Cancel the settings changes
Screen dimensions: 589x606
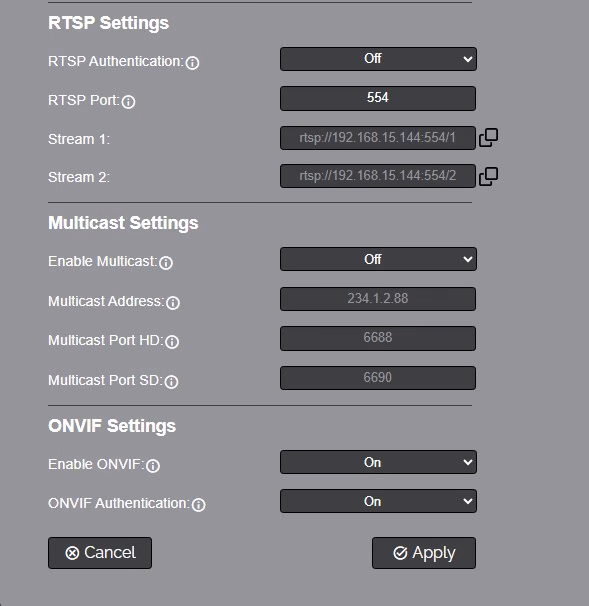click(x=100, y=553)
